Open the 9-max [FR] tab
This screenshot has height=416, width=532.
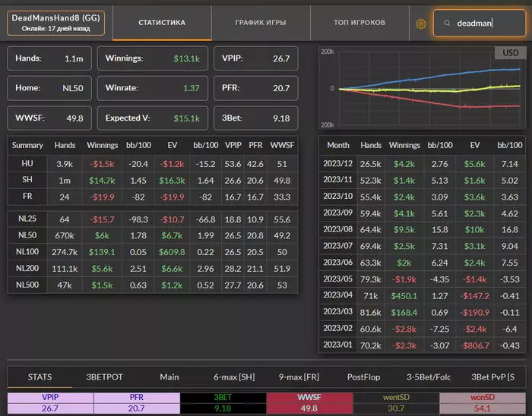click(x=299, y=377)
